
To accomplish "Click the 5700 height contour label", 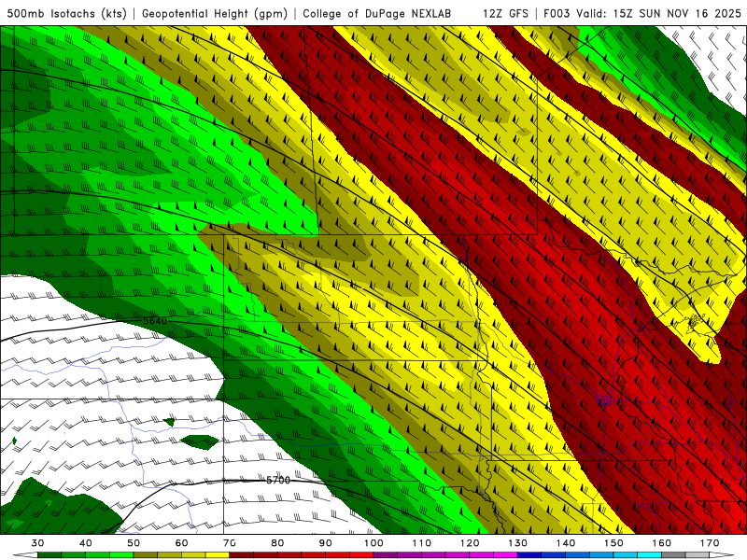I will click(x=278, y=480).
